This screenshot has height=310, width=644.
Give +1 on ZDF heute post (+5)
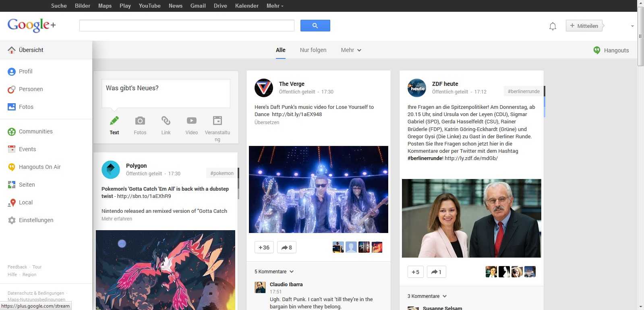pyautogui.click(x=416, y=272)
